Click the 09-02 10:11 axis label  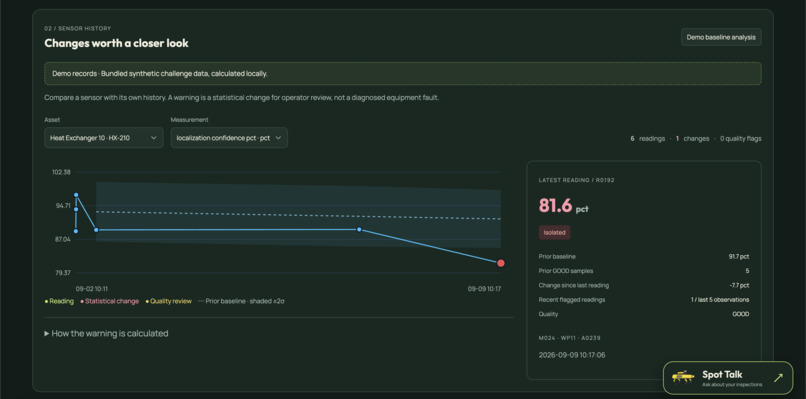pos(91,289)
